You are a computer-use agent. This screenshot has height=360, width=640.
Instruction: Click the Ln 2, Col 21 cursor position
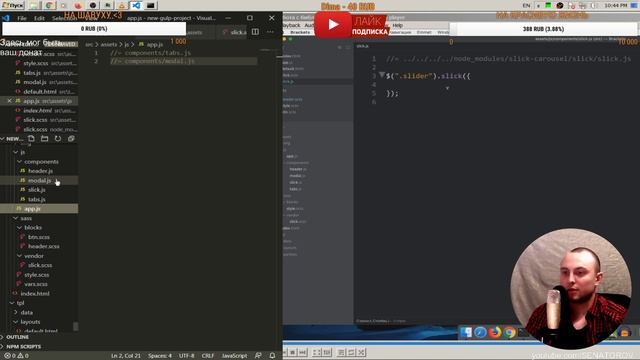(x=126, y=356)
